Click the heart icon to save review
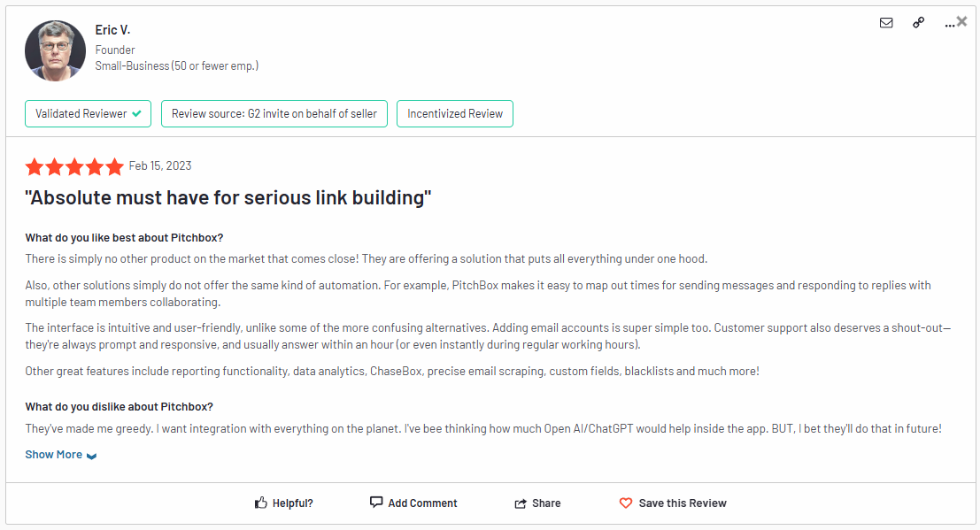The width and height of the screenshot is (980, 530). point(627,502)
